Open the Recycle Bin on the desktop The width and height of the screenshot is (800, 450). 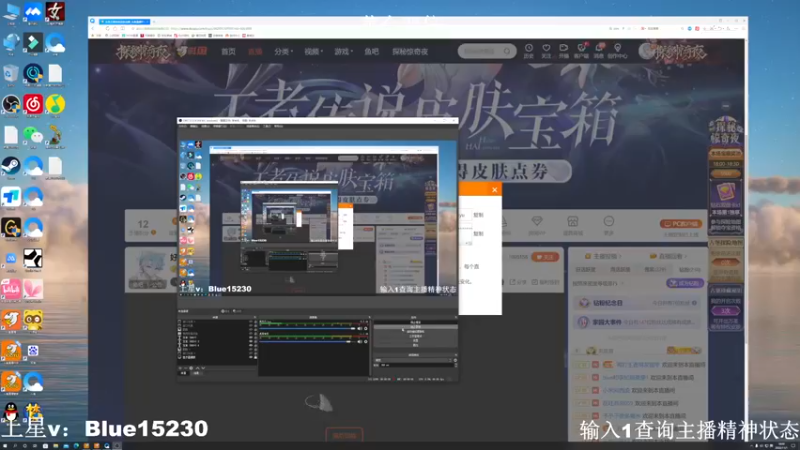[x=11, y=73]
